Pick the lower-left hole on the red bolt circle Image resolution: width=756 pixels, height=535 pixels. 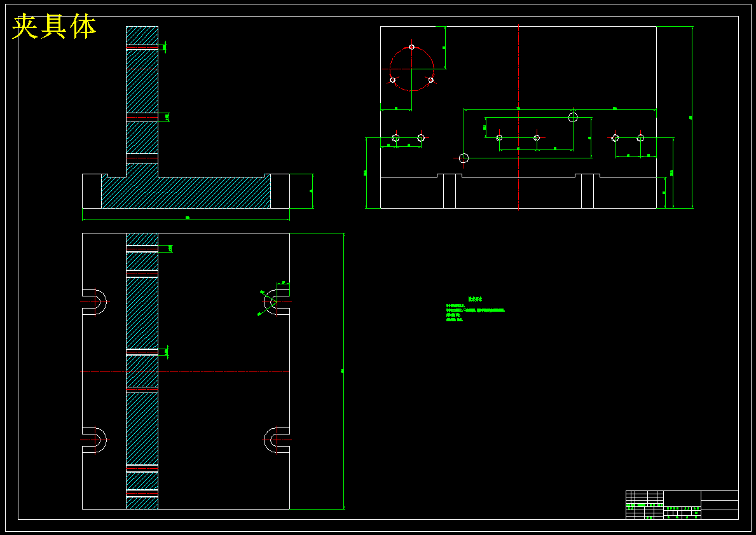392,80
